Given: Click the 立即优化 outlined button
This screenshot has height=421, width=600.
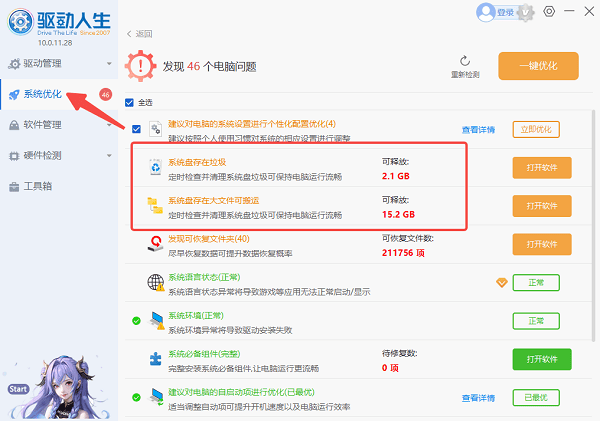Looking at the screenshot, I should click(x=534, y=129).
